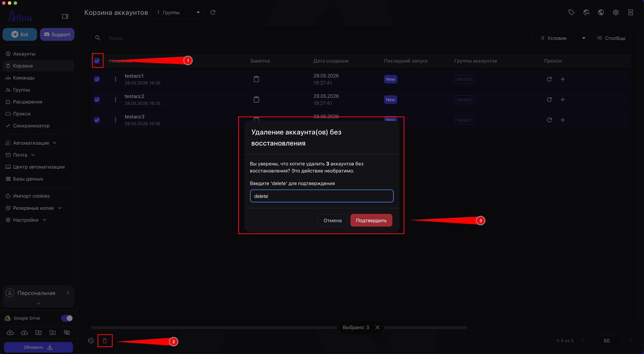The image size is (644, 354).
Task: Open Центр автоматизации in sidebar
Action: [x=39, y=167]
